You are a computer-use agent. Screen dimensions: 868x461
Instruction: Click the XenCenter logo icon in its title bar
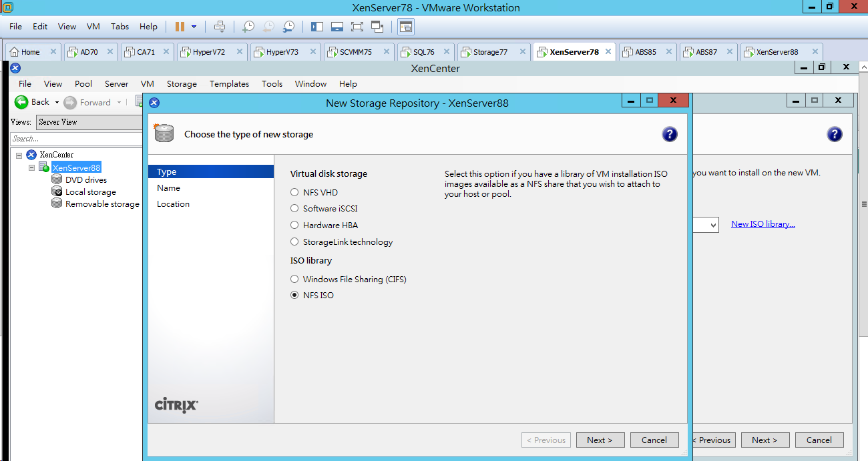tap(16, 68)
